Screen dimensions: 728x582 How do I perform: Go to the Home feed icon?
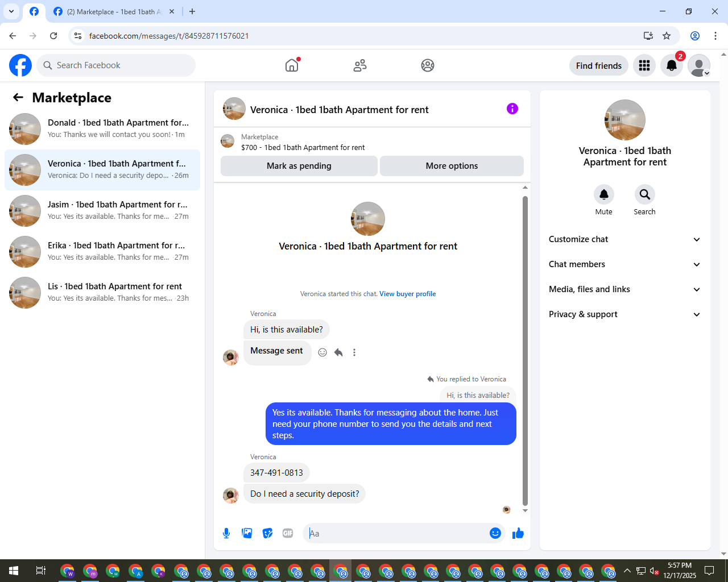click(292, 65)
